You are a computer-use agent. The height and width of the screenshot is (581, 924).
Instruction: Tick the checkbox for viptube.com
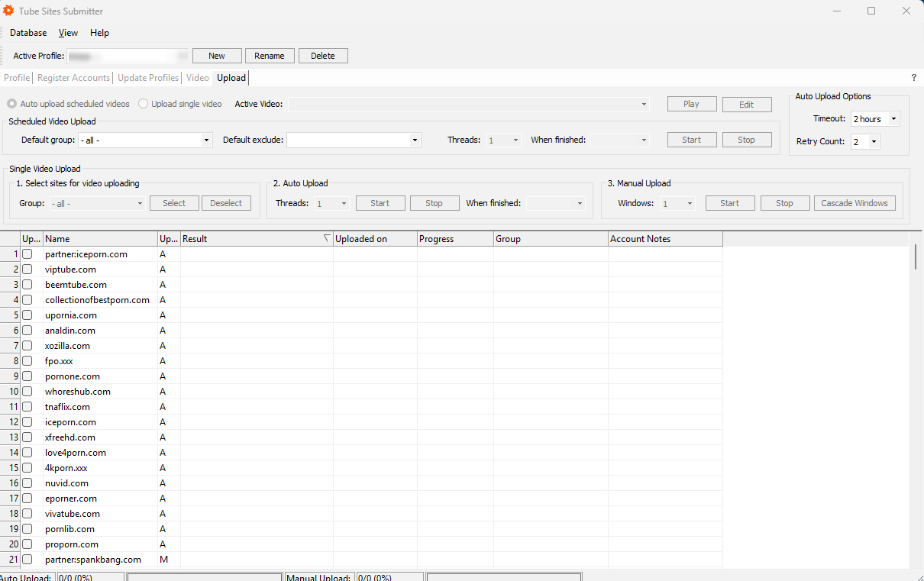click(x=27, y=270)
